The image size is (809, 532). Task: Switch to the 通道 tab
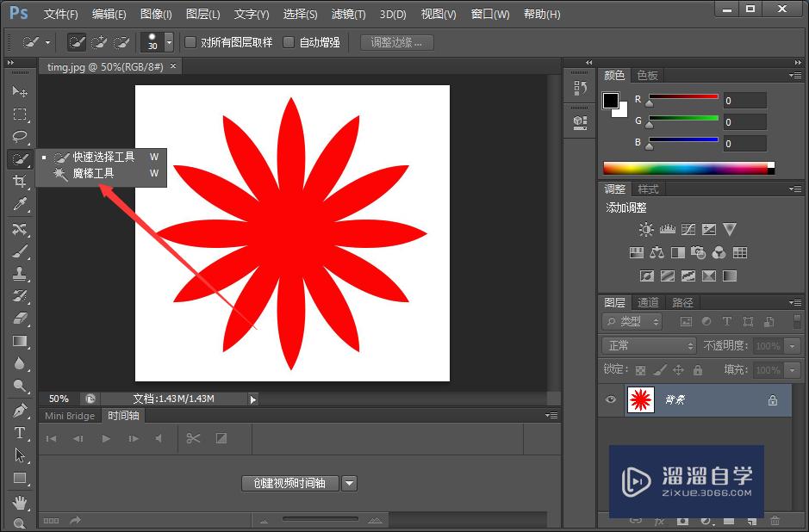tap(648, 302)
